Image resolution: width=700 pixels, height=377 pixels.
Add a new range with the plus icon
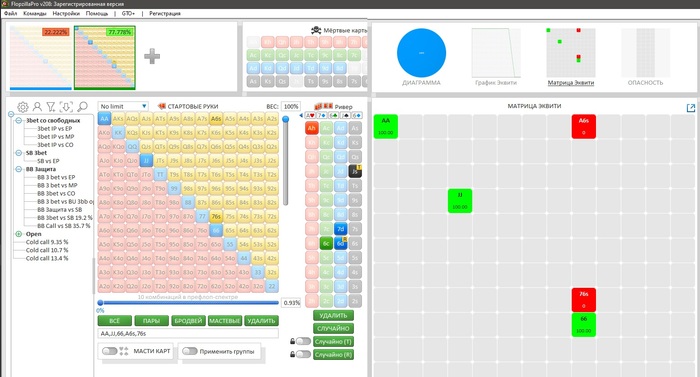click(x=152, y=56)
